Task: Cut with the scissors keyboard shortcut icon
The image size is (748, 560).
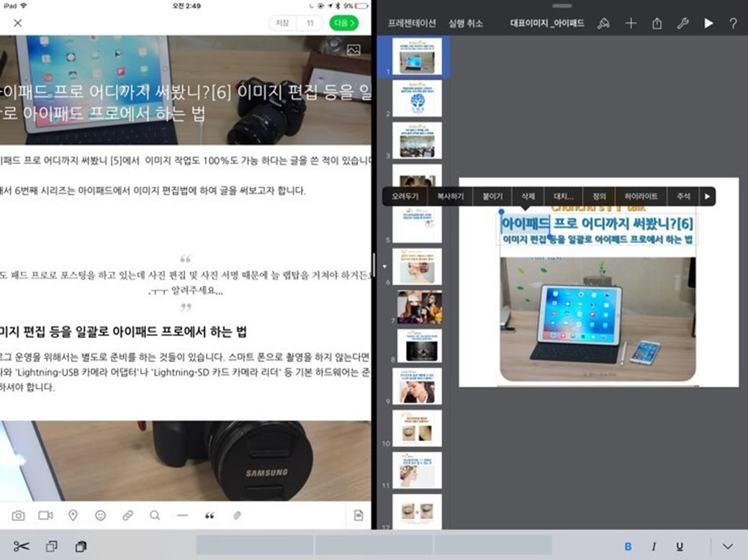Action: (x=21, y=546)
